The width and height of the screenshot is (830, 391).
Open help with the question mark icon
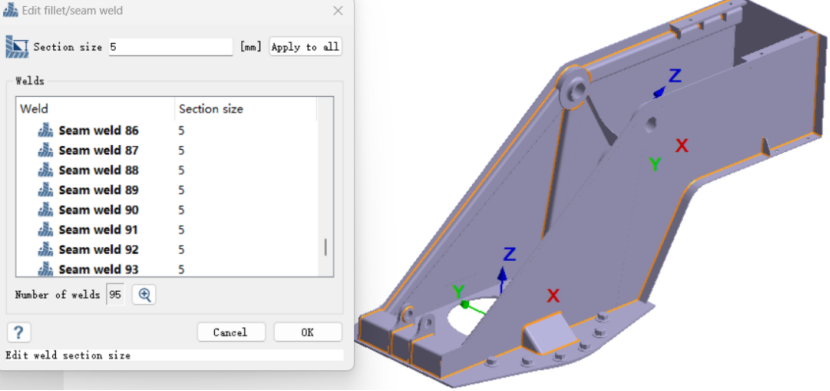point(19,332)
